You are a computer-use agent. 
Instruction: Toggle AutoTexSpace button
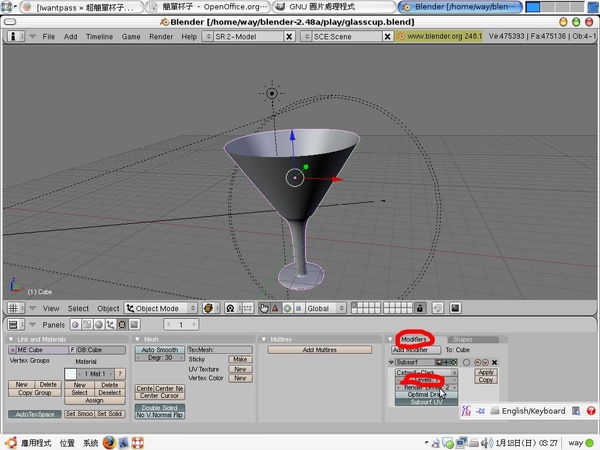(34, 414)
